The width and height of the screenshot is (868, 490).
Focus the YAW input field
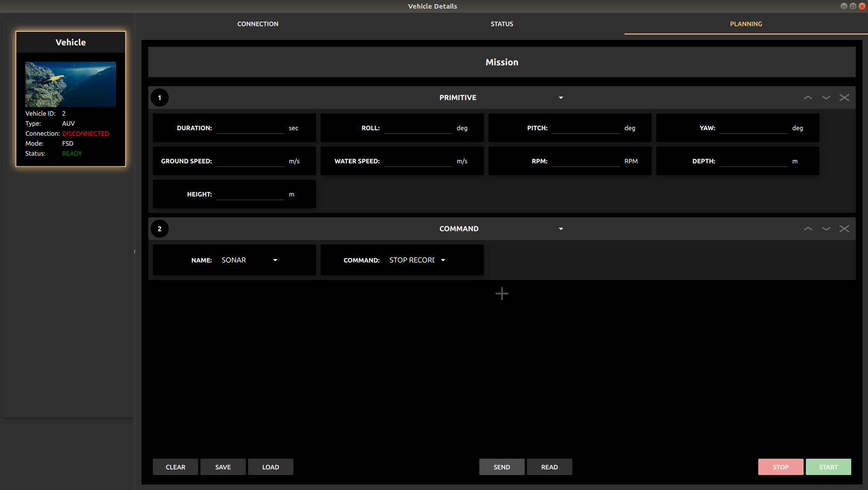pos(754,128)
